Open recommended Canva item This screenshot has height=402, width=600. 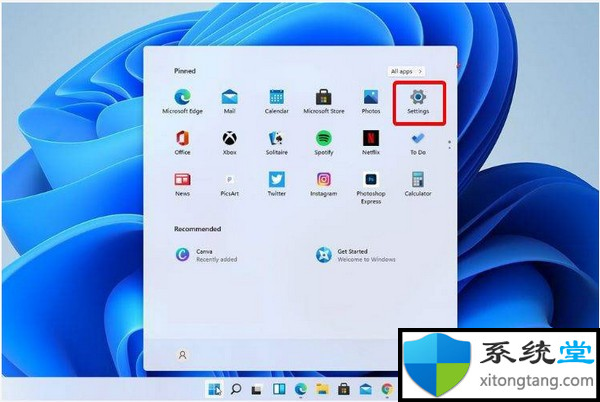coord(207,255)
